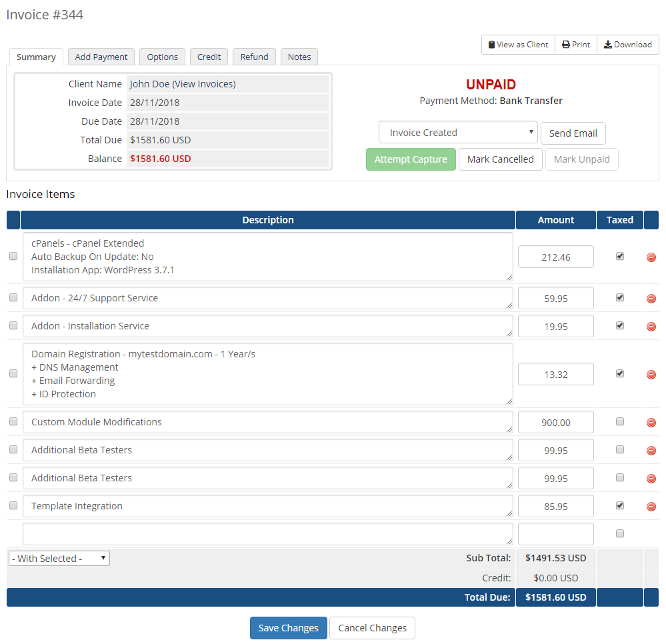Edit the 900.00 amount field
The width and height of the screenshot is (666, 644).
click(555, 422)
